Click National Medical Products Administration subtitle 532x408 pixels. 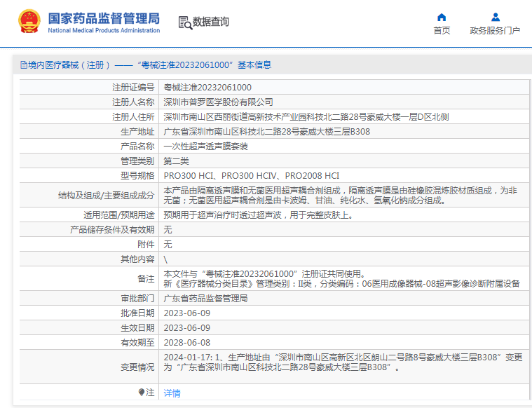104,30
